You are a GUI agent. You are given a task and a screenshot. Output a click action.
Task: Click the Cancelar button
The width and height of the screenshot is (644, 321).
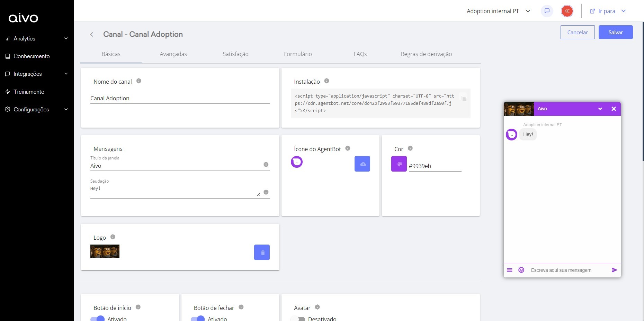[577, 32]
